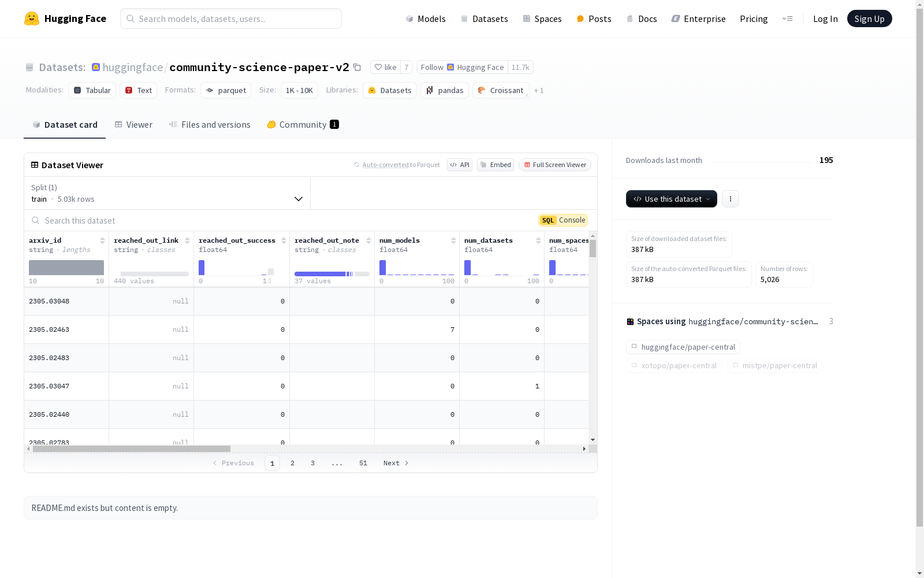924x578 pixels.
Task: Switch to the Dataset card tab
Action: click(65, 125)
